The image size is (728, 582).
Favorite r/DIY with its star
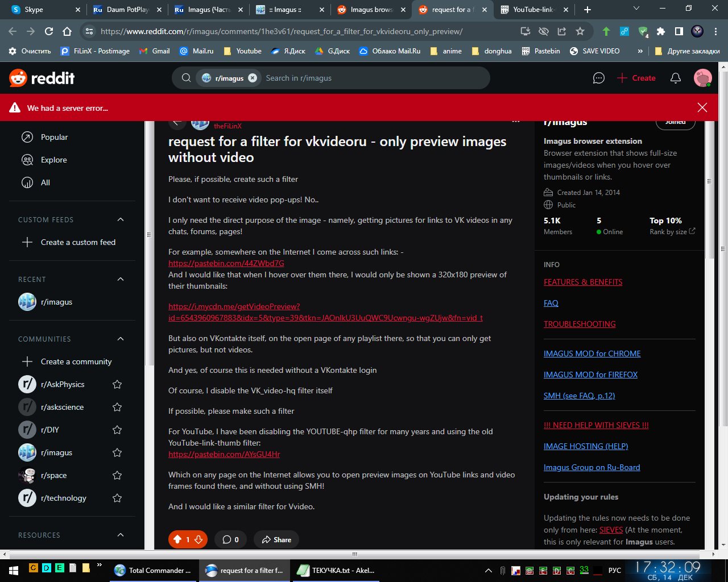coord(117,430)
